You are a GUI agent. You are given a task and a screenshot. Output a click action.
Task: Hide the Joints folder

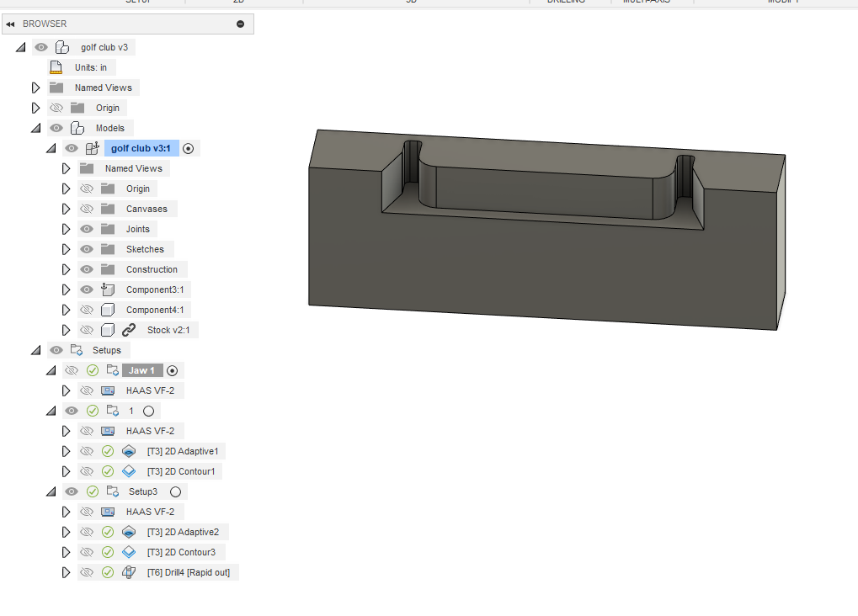(x=87, y=229)
